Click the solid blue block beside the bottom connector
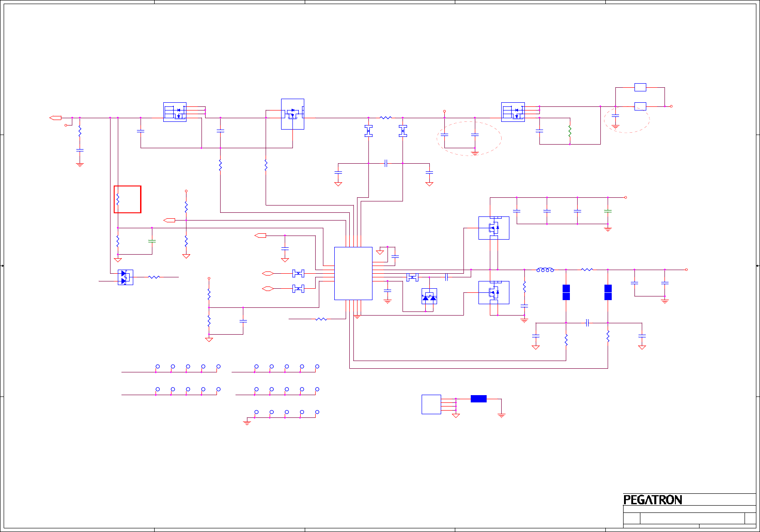The width and height of the screenshot is (760, 532). pyautogui.click(x=478, y=399)
